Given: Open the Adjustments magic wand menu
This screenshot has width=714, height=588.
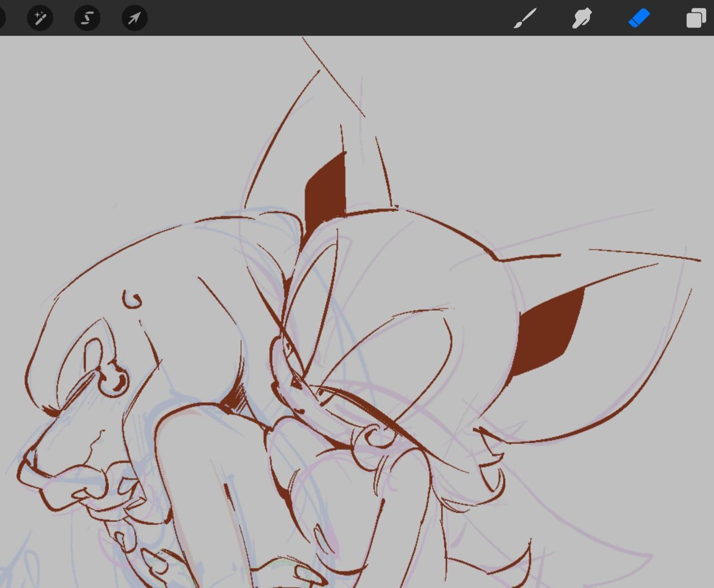Looking at the screenshot, I should (40, 18).
